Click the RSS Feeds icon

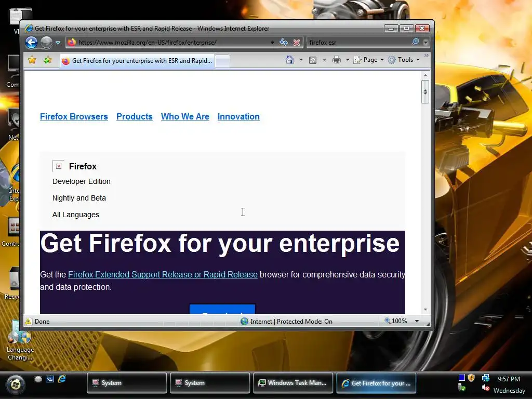(312, 60)
